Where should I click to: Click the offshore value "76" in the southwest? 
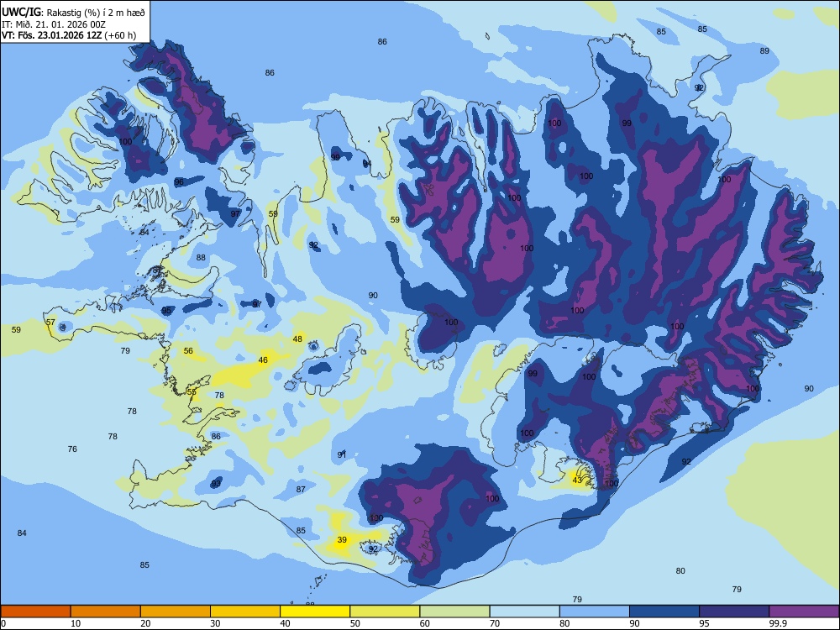click(x=72, y=449)
